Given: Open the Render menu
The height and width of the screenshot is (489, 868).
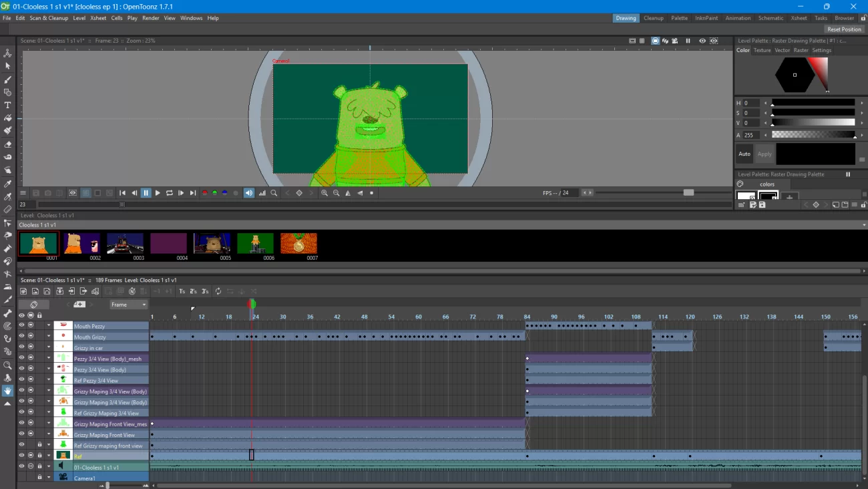Looking at the screenshot, I should coord(151,18).
